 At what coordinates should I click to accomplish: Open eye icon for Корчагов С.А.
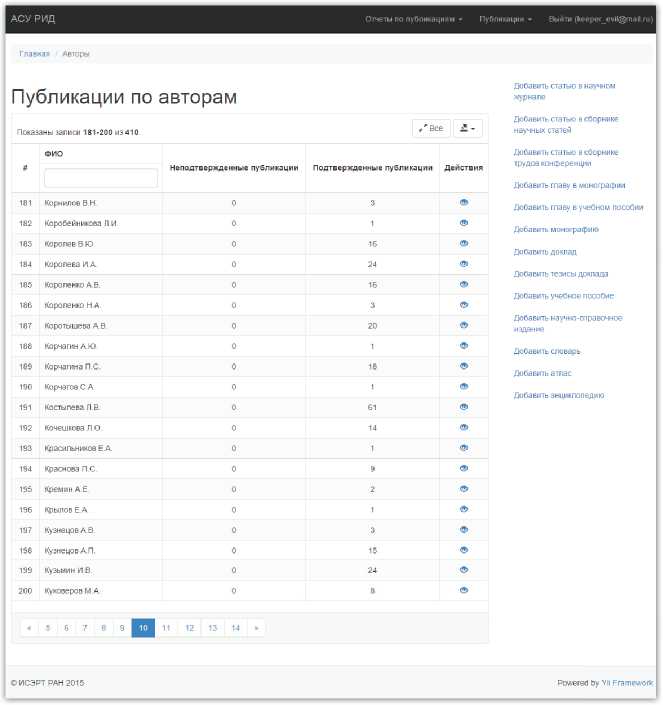[x=464, y=387]
